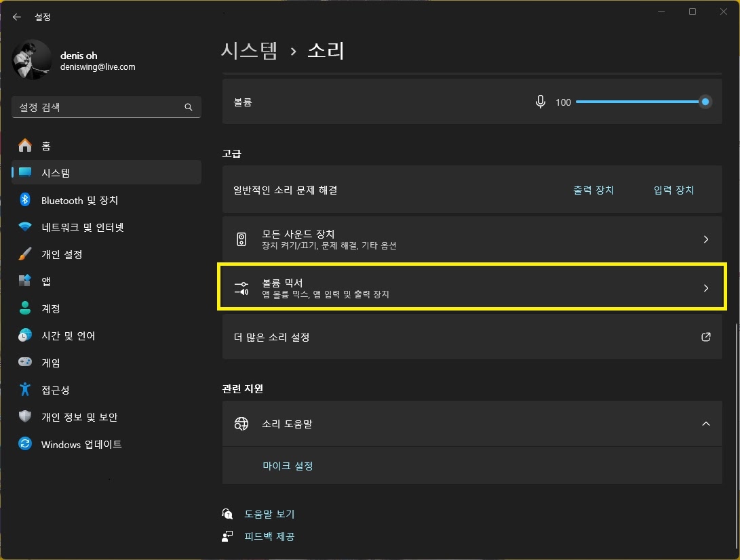Open 계정 settings category
This screenshot has height=560, width=740.
106,308
